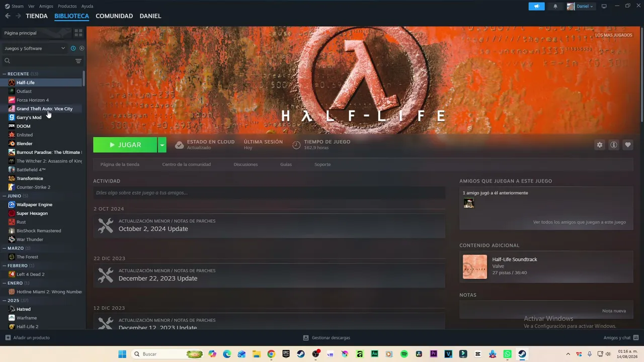Open the Windows Start menu
The image size is (644, 362).
[x=122, y=354]
